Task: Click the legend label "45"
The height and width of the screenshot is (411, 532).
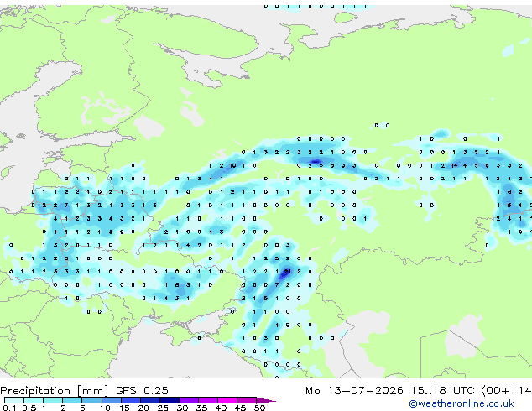Action: pos(240,408)
